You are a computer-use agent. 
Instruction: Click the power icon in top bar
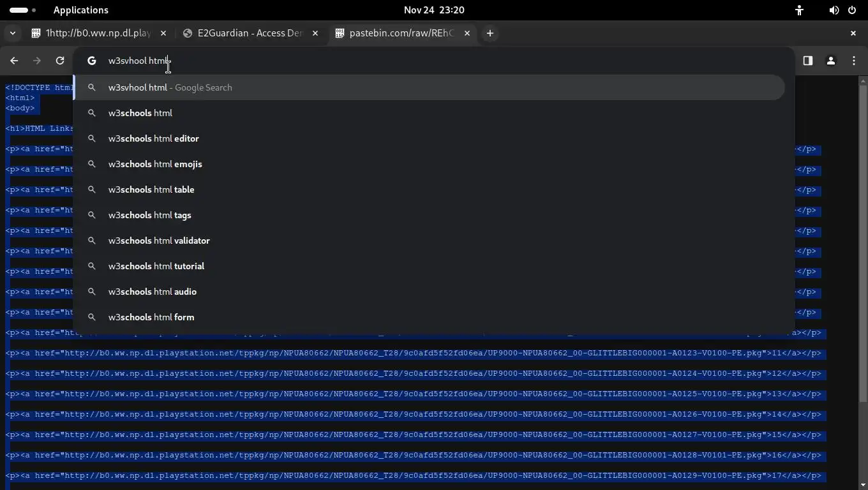coord(851,10)
